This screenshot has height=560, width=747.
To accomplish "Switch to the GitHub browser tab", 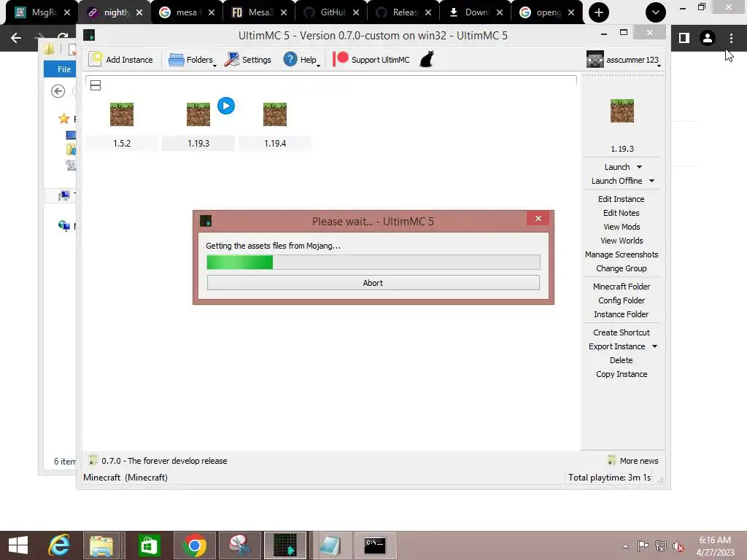I will (x=331, y=12).
